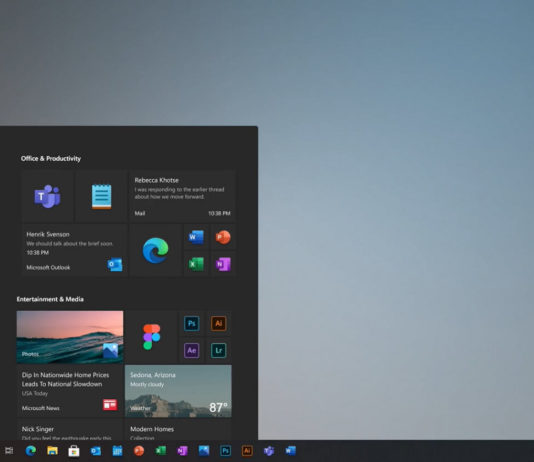Screen dimensions: 534x462
Task: Open Word from the taskbar
Action: pos(290,451)
